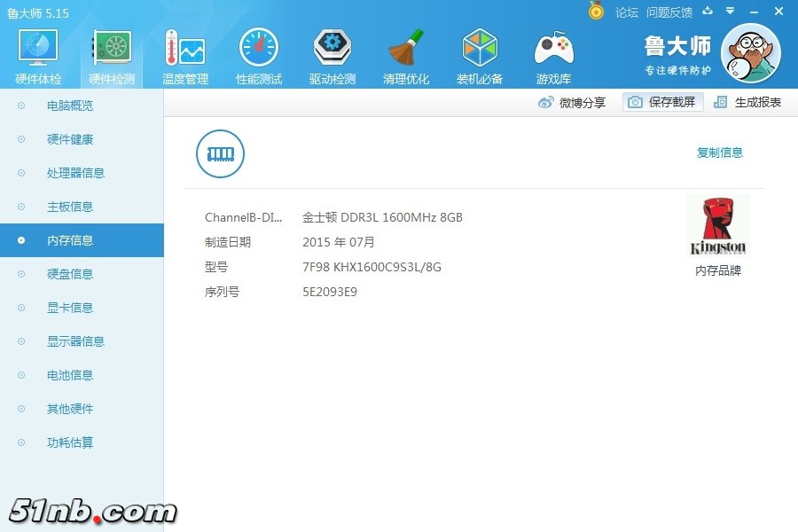The height and width of the screenshot is (532, 798).
Task: Open 游戏库 game controller icon
Action: pyautogui.click(x=553, y=55)
